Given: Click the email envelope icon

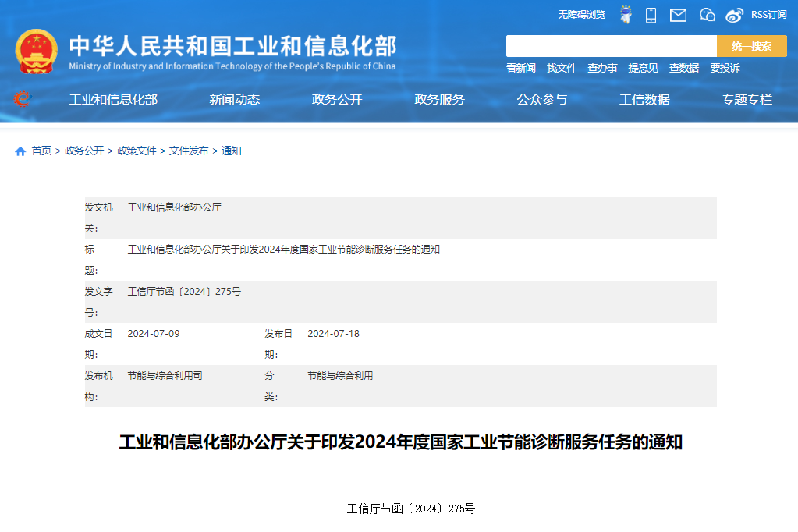Looking at the screenshot, I should pyautogui.click(x=678, y=16).
